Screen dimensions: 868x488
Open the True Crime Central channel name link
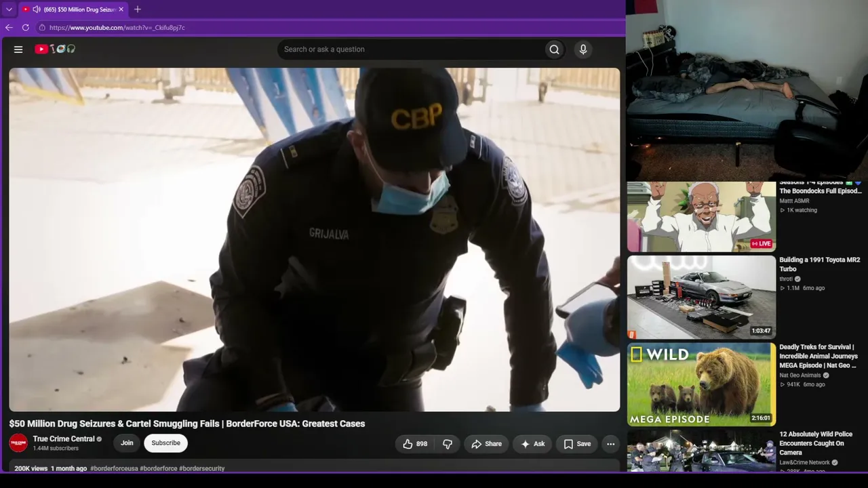(x=64, y=439)
